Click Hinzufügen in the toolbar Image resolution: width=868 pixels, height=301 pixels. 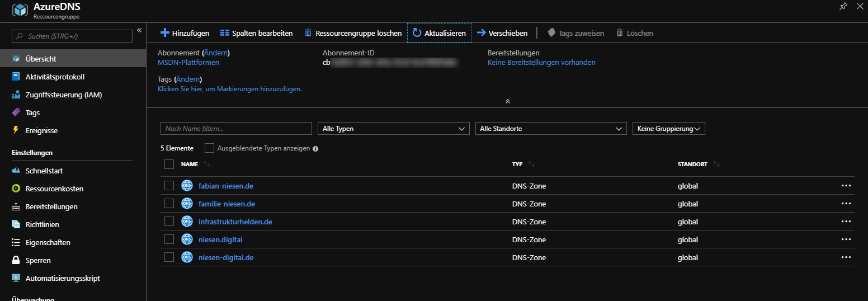pyautogui.click(x=185, y=33)
